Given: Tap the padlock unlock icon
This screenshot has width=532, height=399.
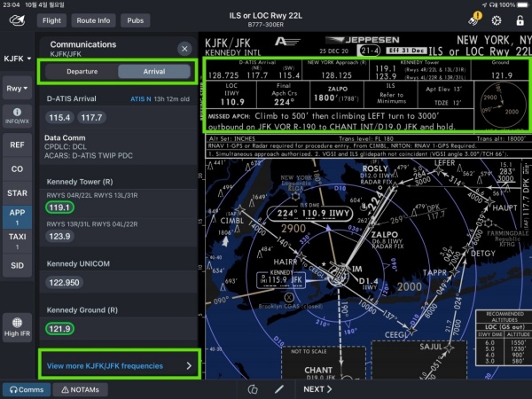Looking at the screenshot, I should (x=520, y=20).
